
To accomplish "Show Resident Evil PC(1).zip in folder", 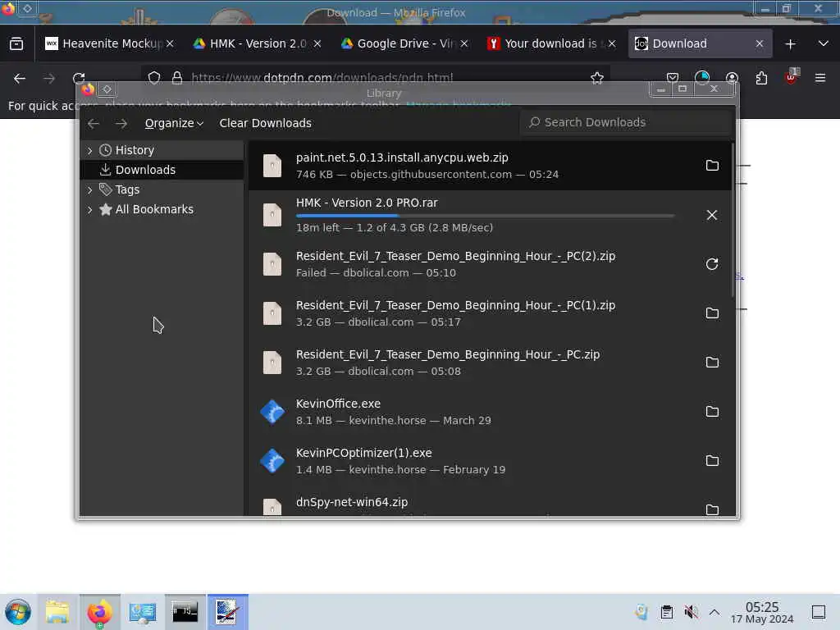I will (712, 313).
